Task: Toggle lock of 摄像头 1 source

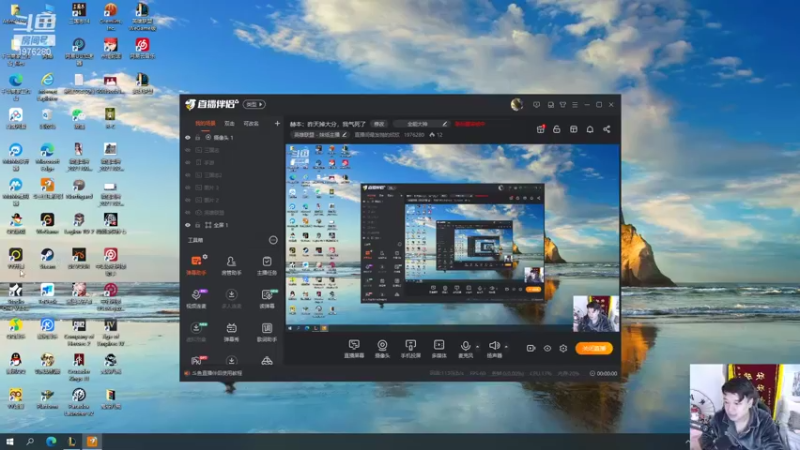Action: tap(198, 138)
